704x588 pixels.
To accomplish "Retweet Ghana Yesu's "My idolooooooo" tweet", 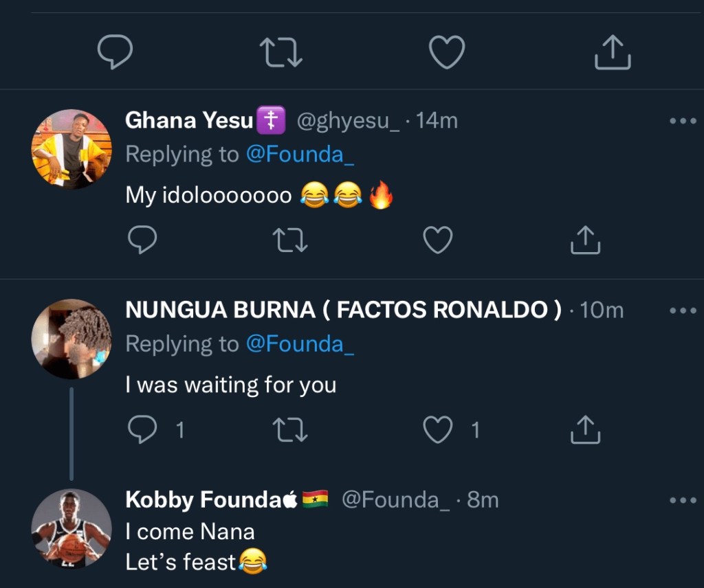I will click(x=289, y=240).
